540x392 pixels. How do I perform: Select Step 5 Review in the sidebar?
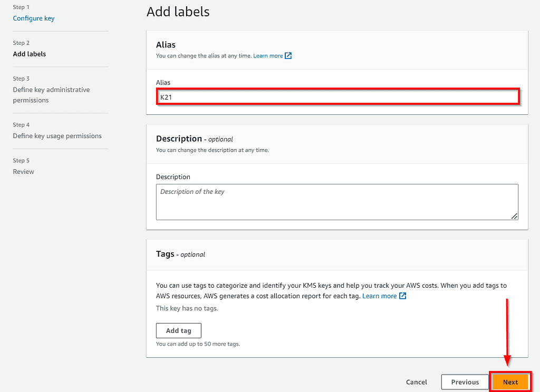point(23,171)
